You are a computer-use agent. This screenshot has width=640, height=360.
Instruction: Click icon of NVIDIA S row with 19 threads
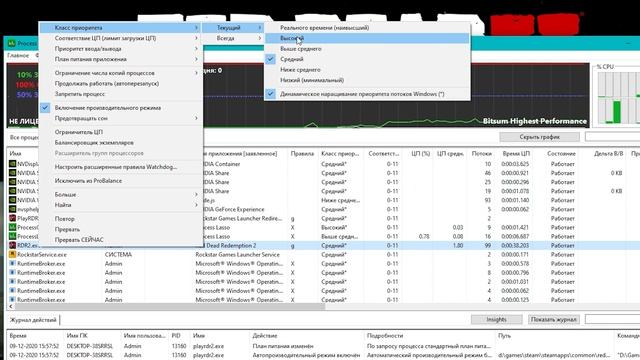13,191
